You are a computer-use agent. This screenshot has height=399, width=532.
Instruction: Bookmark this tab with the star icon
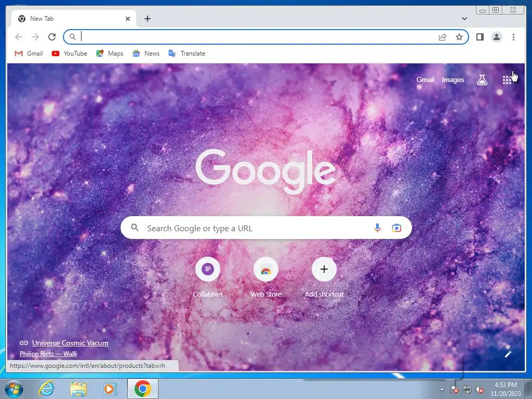click(x=459, y=37)
